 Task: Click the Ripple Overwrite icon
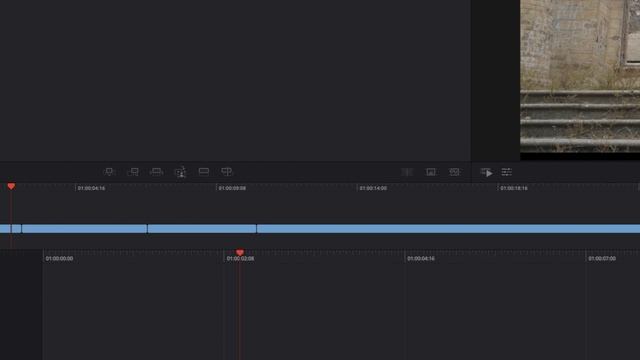[156, 172]
